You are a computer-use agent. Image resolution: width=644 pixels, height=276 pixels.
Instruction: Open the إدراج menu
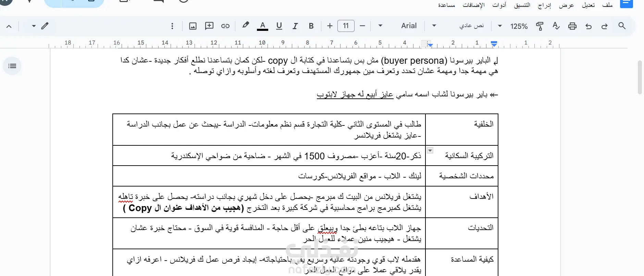pos(544,5)
